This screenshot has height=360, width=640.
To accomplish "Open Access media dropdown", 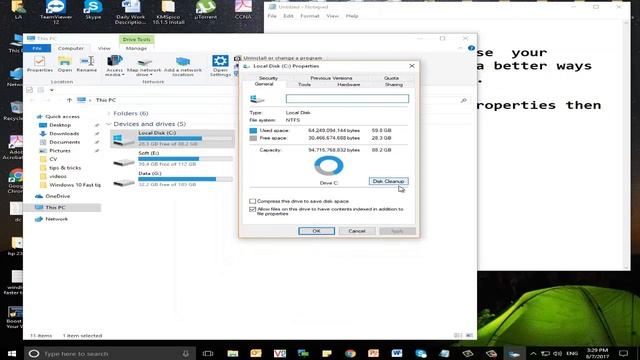I will 115,66.
